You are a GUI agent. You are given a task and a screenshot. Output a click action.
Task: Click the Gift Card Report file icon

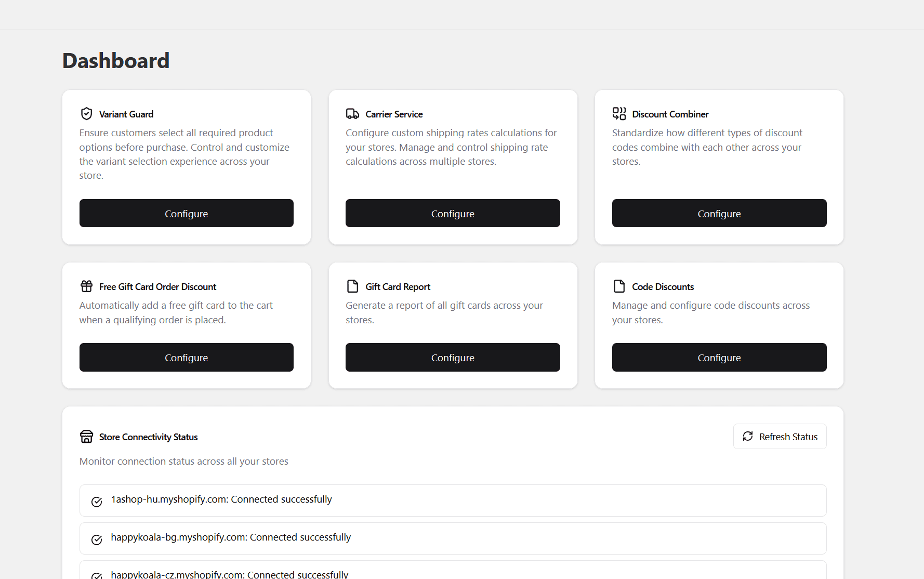[x=353, y=286]
